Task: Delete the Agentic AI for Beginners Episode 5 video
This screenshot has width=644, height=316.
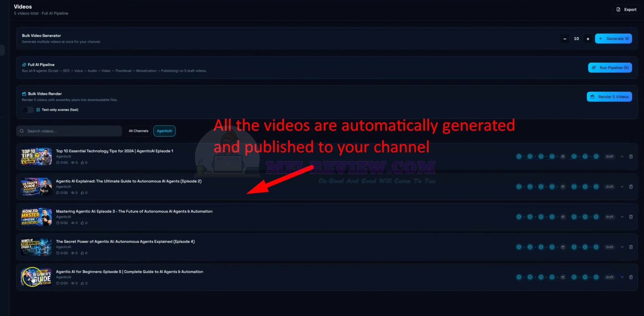Action: 631,277
